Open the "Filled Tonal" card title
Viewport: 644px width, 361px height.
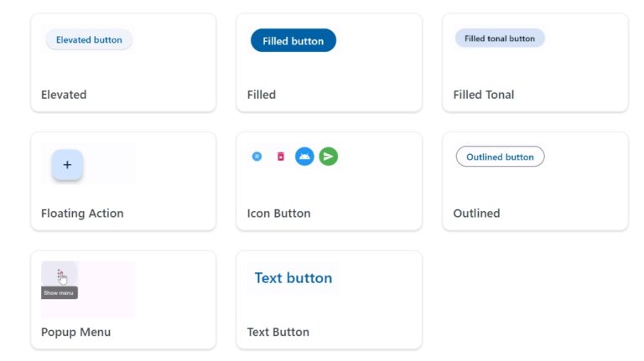tap(484, 95)
